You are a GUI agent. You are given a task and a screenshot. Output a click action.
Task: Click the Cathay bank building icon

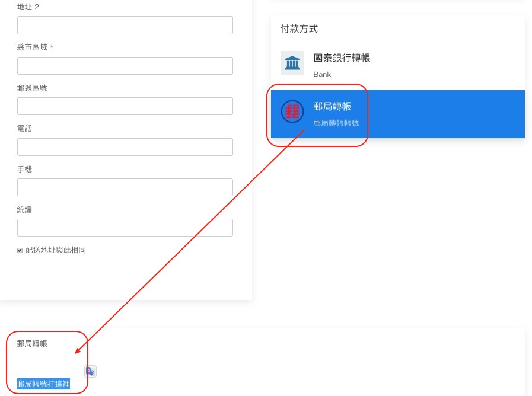click(x=292, y=63)
